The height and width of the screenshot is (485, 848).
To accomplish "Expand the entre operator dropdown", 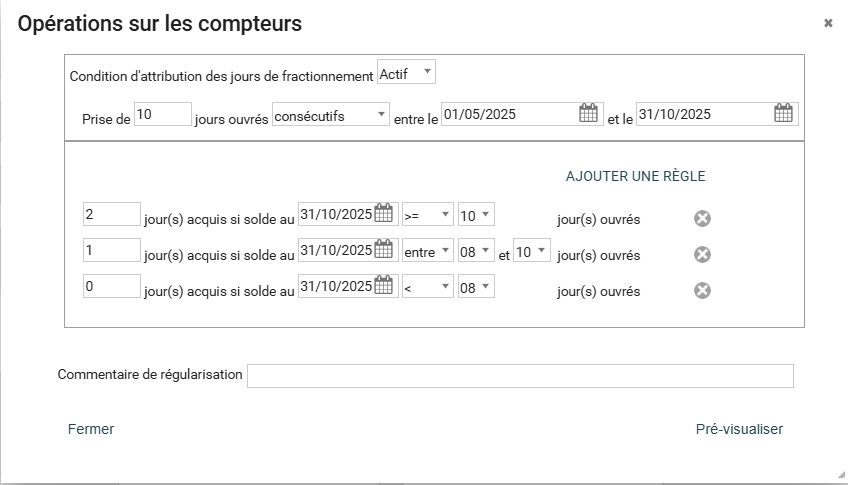I will click(427, 251).
